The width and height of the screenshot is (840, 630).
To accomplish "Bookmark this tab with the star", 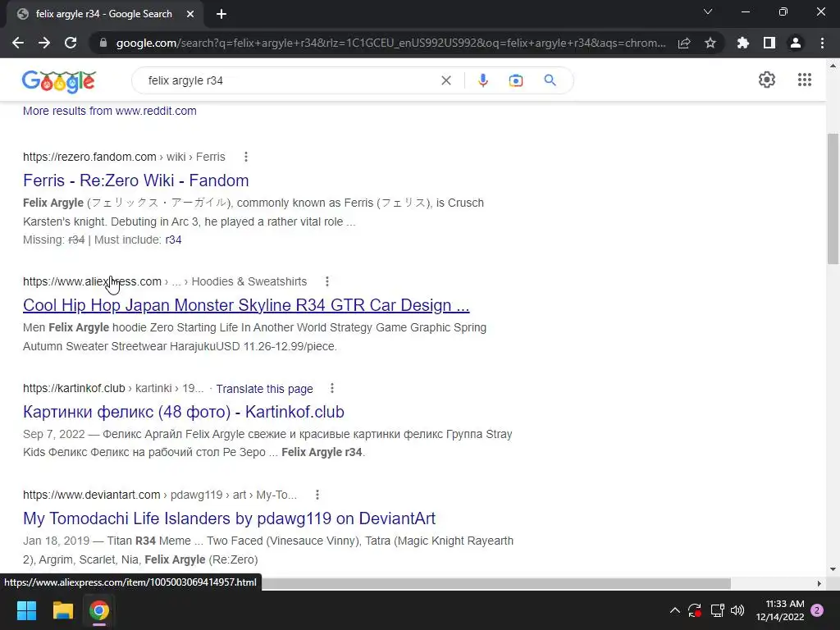I will [x=710, y=43].
